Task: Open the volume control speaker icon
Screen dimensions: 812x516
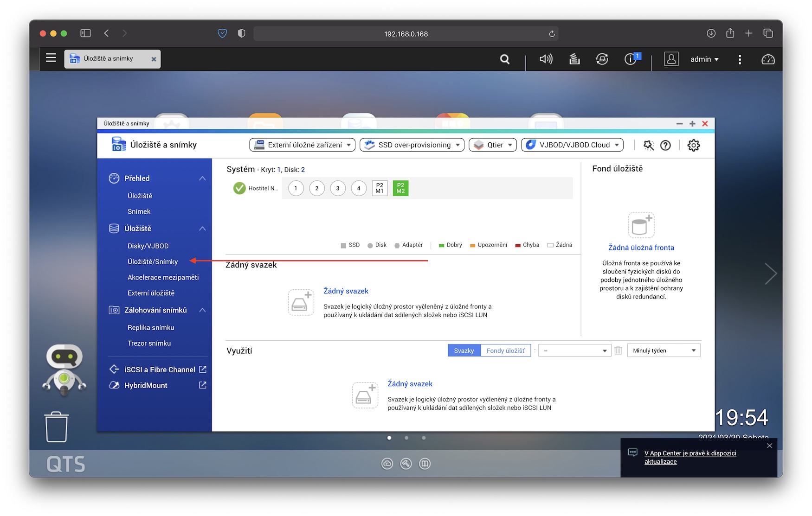Action: tap(546, 59)
